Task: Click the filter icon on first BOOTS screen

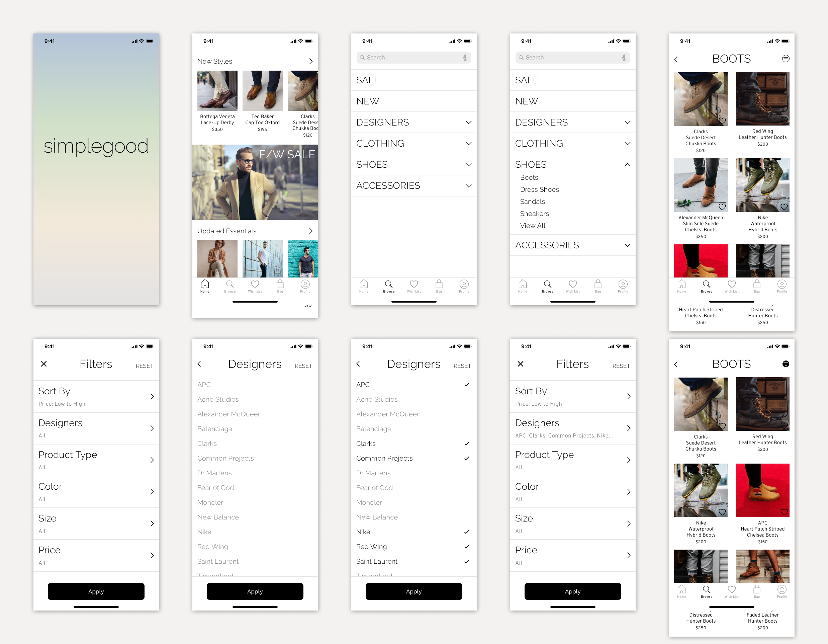Action: (x=786, y=58)
